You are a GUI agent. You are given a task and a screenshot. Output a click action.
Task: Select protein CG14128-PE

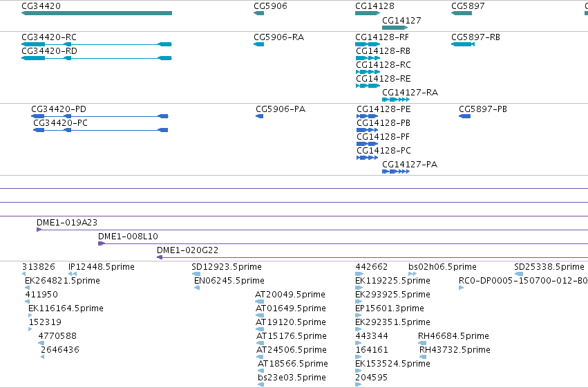(367, 116)
